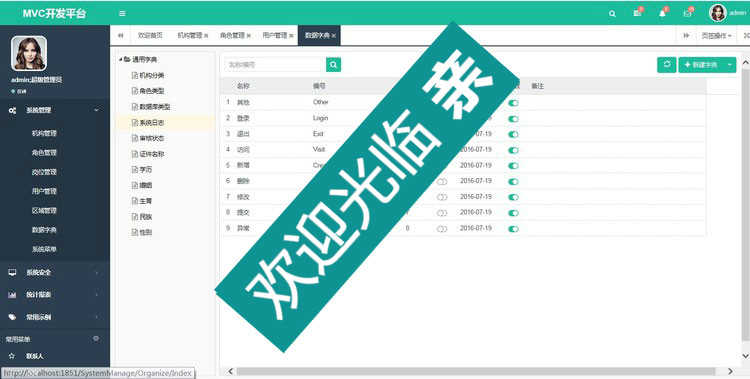
Task: Click the horizontal scrollbar thumb
Action: click(475, 371)
